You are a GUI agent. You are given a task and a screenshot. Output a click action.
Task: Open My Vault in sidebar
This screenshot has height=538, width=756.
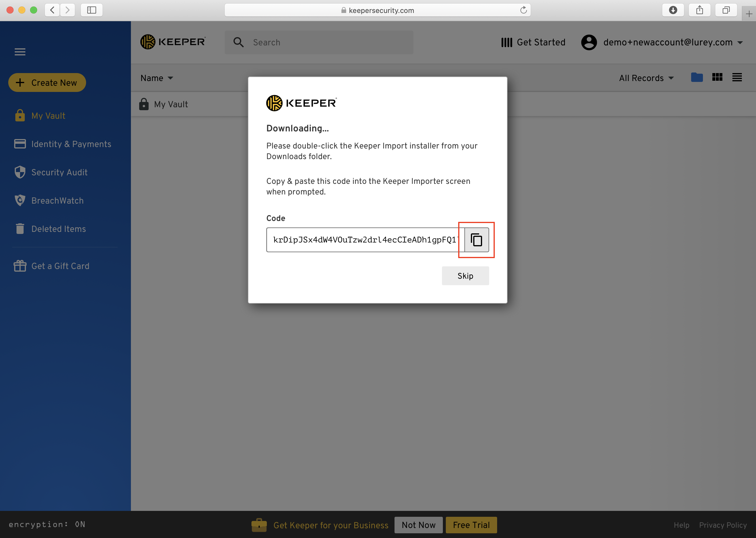click(48, 115)
